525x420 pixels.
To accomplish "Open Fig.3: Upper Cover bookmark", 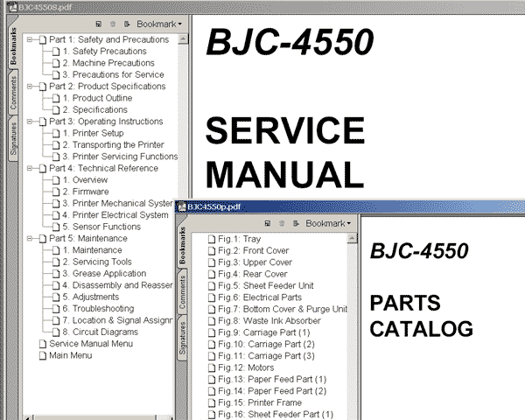I will 255,262.
